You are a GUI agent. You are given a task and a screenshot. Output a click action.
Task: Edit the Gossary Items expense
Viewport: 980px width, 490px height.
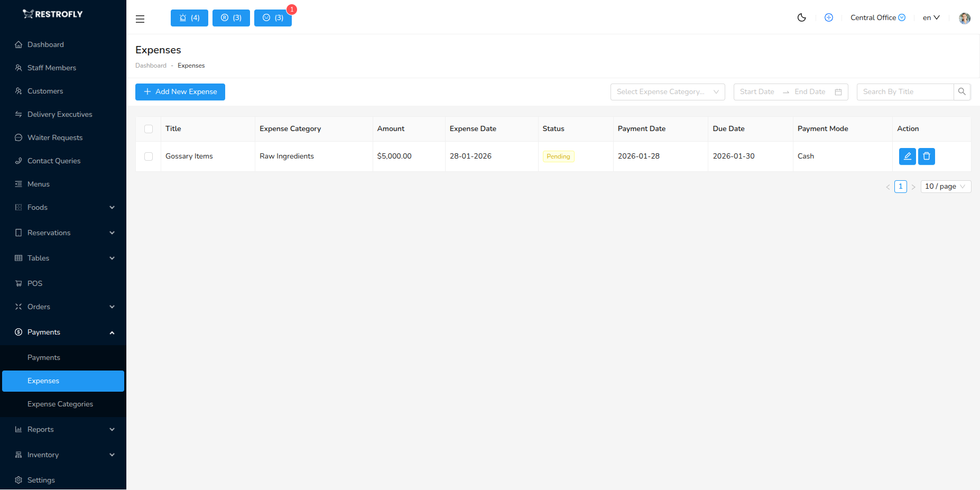click(907, 156)
